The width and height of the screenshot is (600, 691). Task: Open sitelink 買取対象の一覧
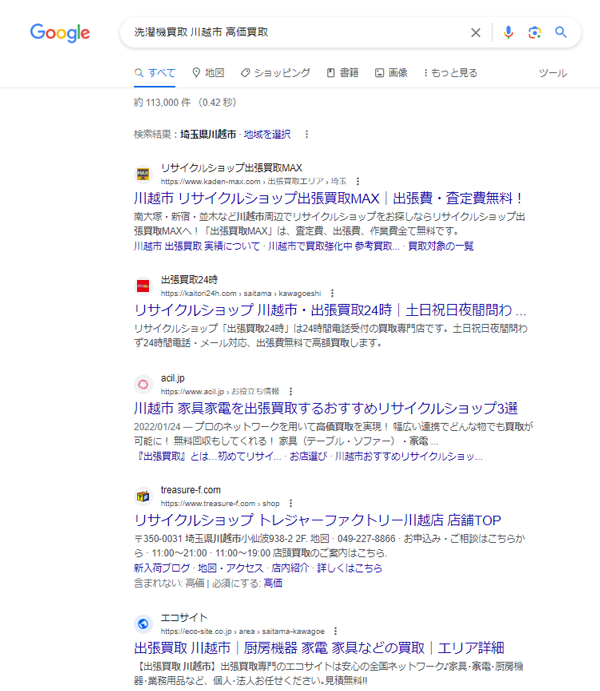pyautogui.click(x=441, y=246)
